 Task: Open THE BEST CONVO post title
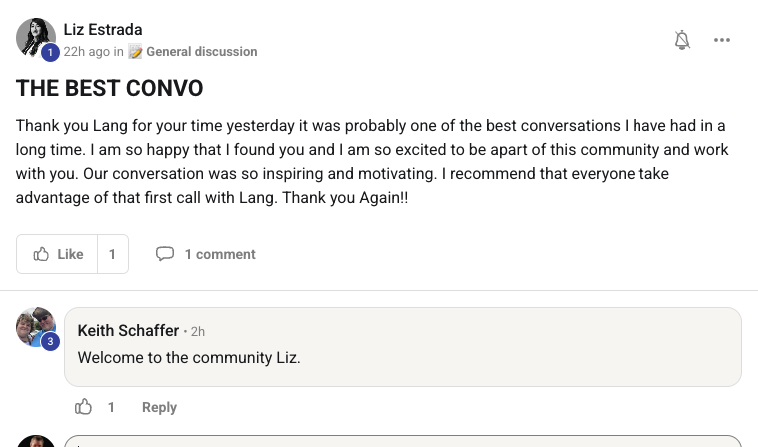[110, 89]
